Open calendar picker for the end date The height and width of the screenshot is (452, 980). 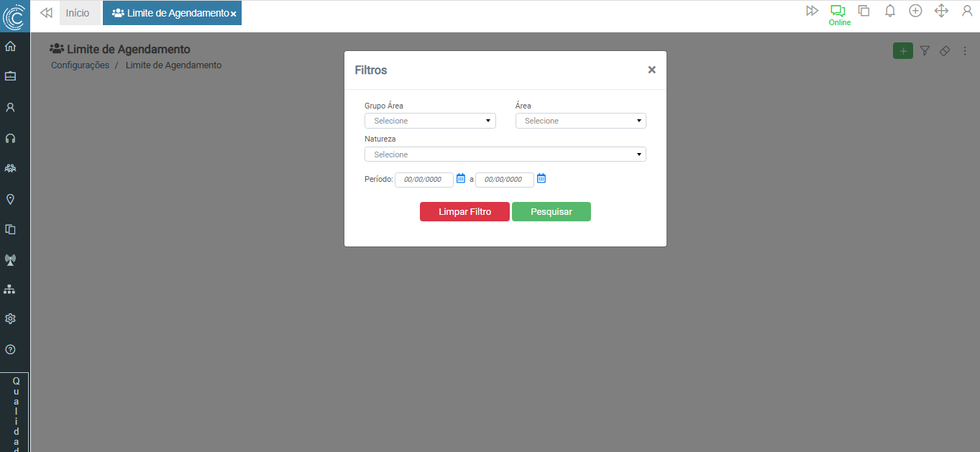[541, 179]
